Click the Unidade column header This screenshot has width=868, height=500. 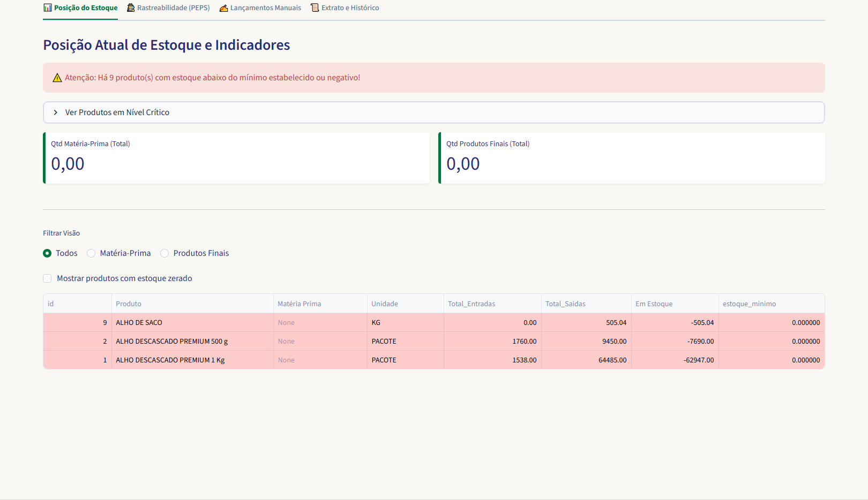[x=406, y=304]
